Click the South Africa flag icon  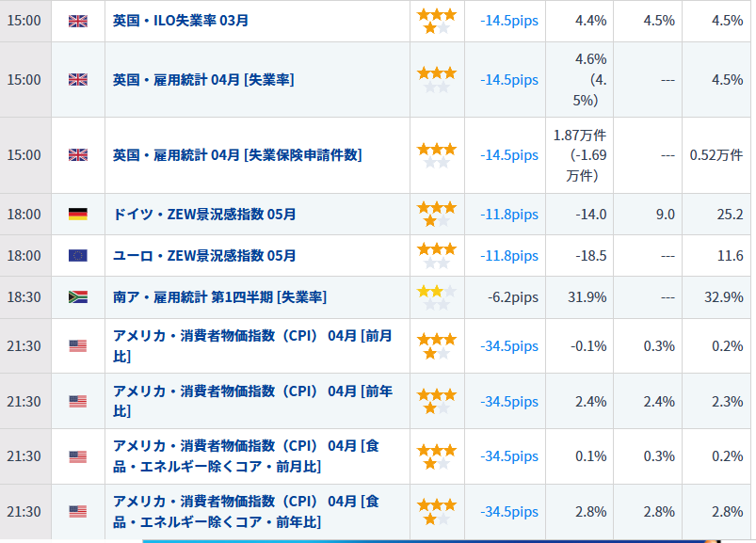(x=78, y=297)
